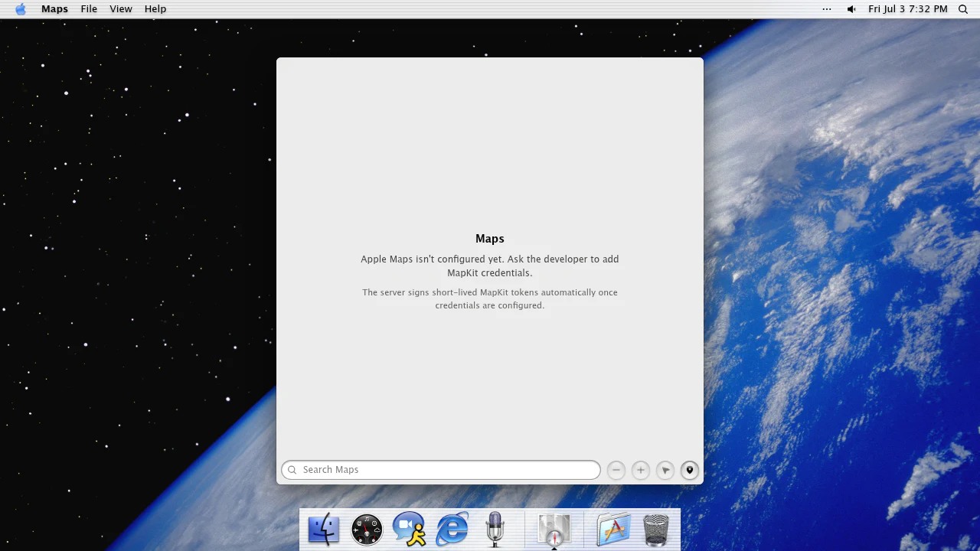Viewport: 980px width, 551px height.
Task: Open the File menu
Action: [x=89, y=9]
